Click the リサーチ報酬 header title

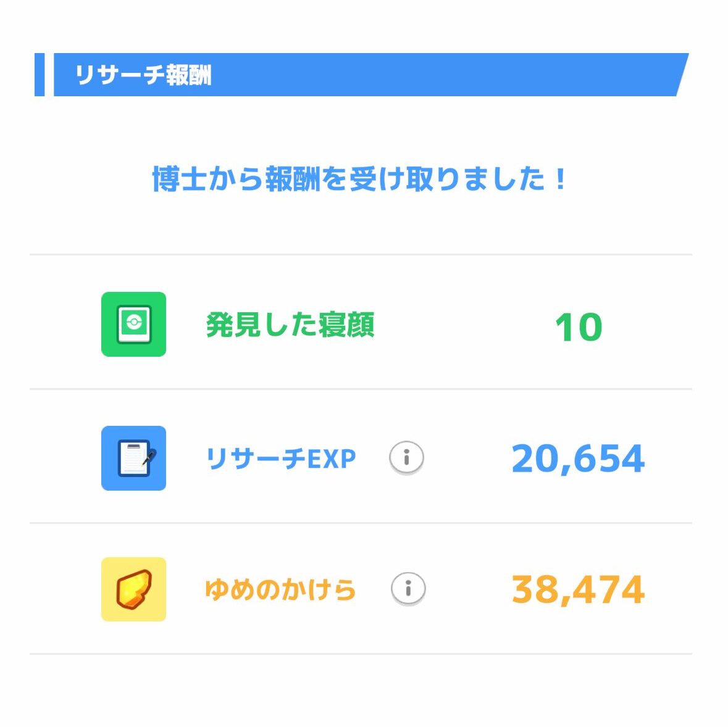click(143, 75)
